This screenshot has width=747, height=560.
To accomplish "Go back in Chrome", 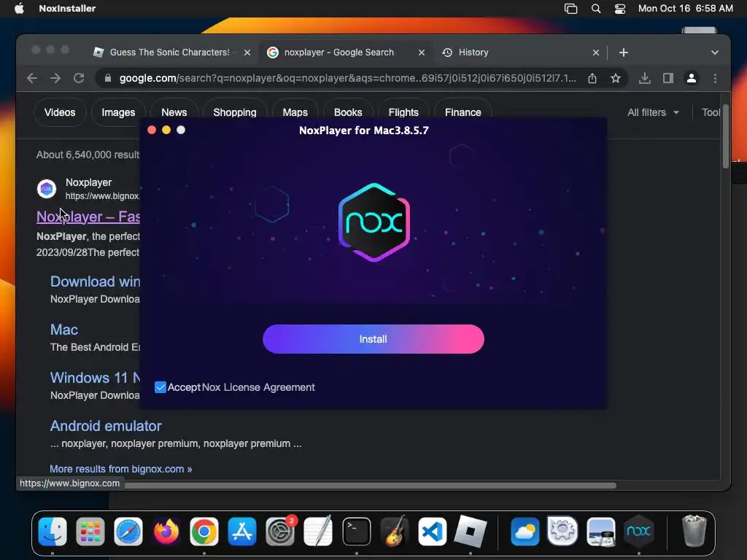I will [x=32, y=78].
